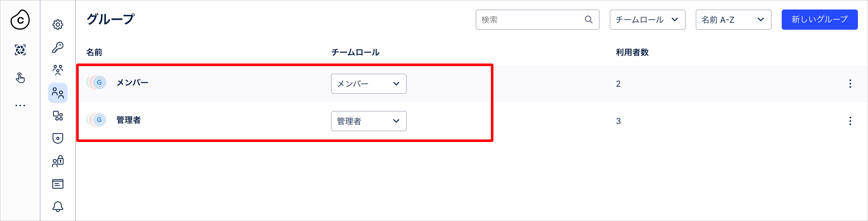Expand the 名前 A-Z sort dropdown

click(x=733, y=20)
